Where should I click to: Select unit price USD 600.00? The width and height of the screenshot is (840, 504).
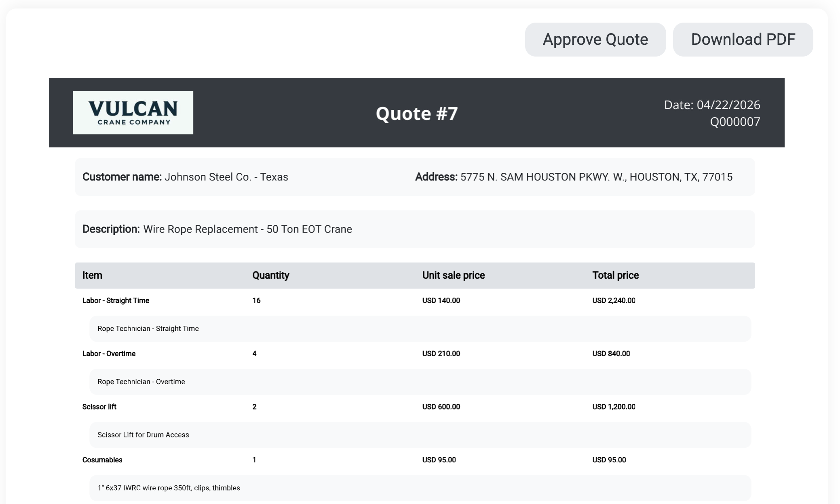(441, 407)
